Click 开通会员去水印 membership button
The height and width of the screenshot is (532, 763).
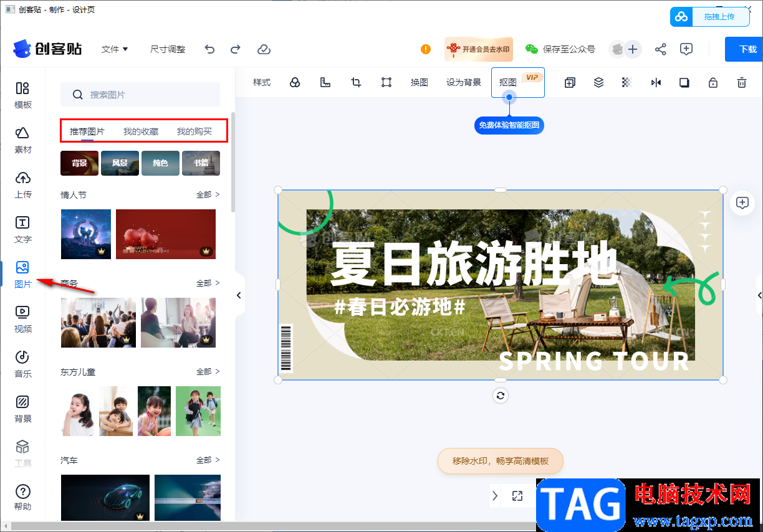coord(479,49)
